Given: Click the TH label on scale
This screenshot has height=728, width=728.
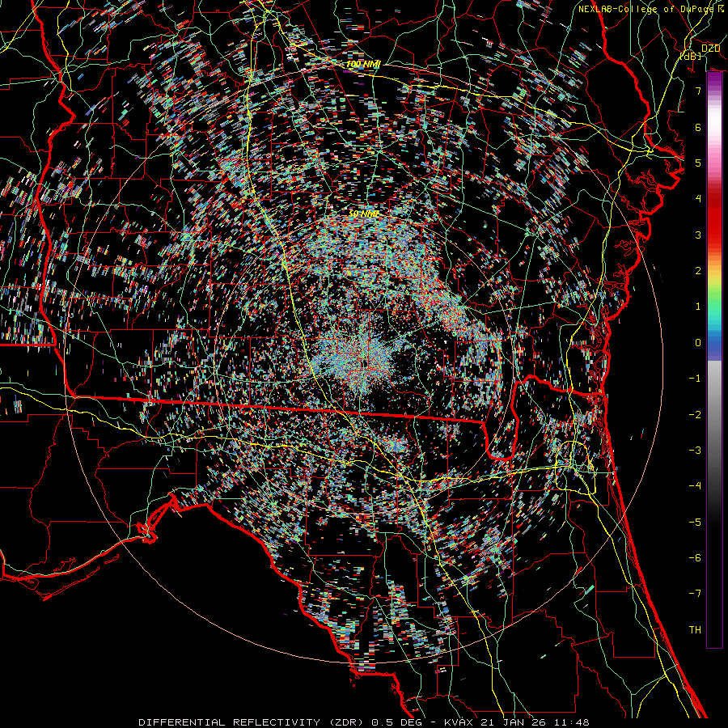Looking at the screenshot, I should pos(695,629).
